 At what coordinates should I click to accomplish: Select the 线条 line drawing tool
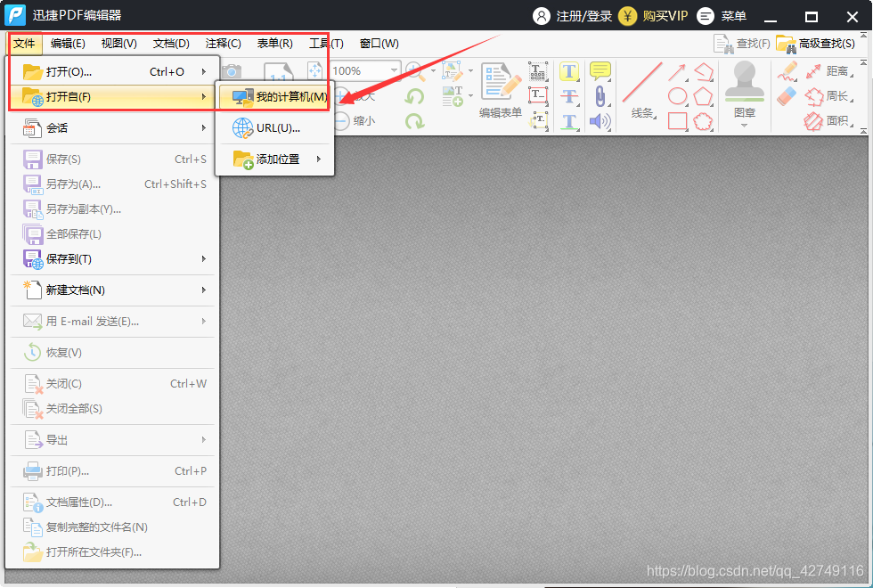click(642, 90)
